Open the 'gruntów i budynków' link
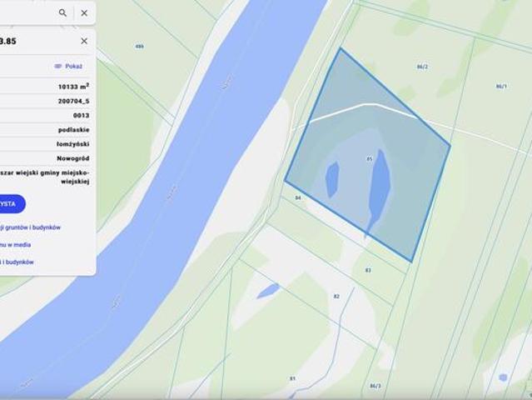Image resolution: width=532 pixels, height=400 pixels. 30,227
